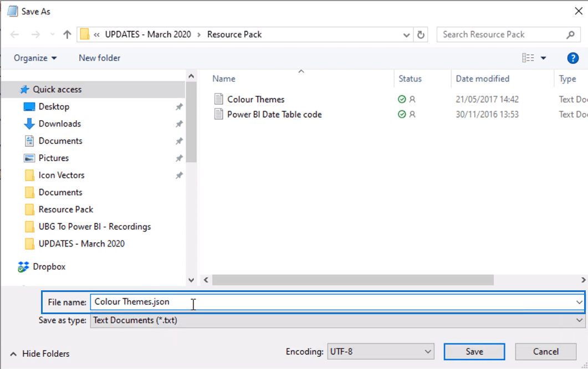Viewport: 588px width, 369px height.
Task: Click the search magnifier icon
Action: [571, 34]
